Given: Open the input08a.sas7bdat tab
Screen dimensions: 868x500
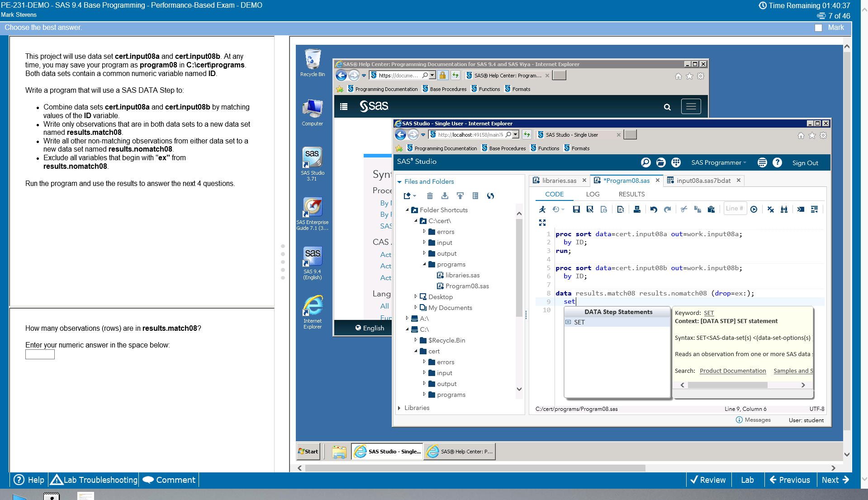Looking at the screenshot, I should click(x=702, y=181).
